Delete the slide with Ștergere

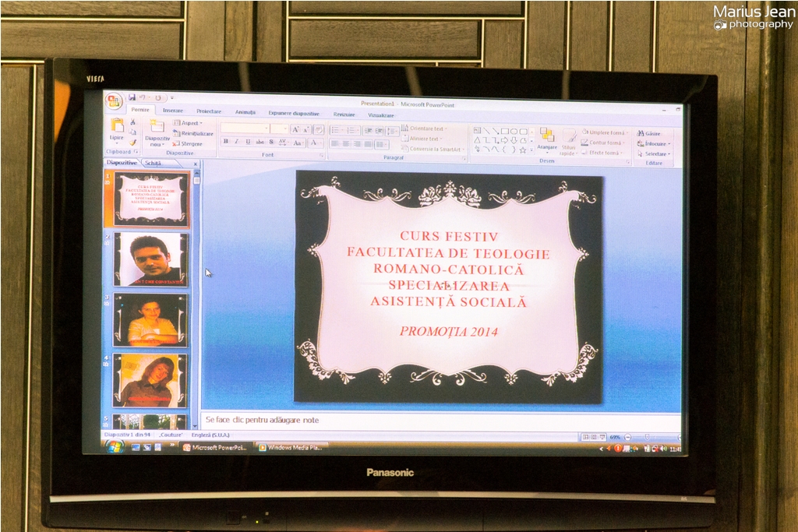[x=188, y=144]
